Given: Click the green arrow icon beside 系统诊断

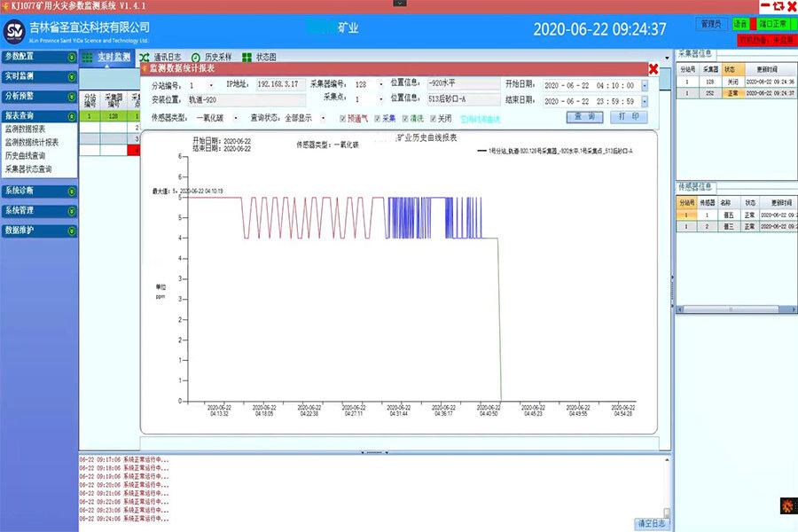Looking at the screenshot, I should (x=72, y=191).
